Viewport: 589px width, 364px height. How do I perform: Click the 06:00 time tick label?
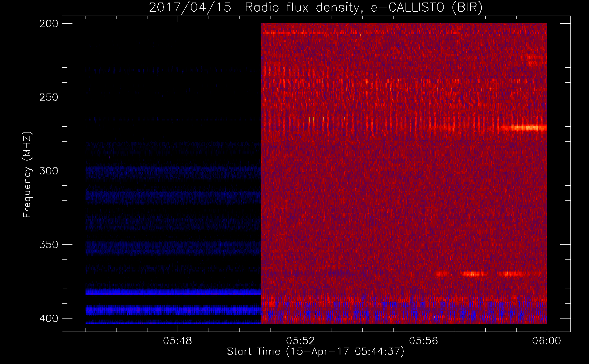pos(546,341)
